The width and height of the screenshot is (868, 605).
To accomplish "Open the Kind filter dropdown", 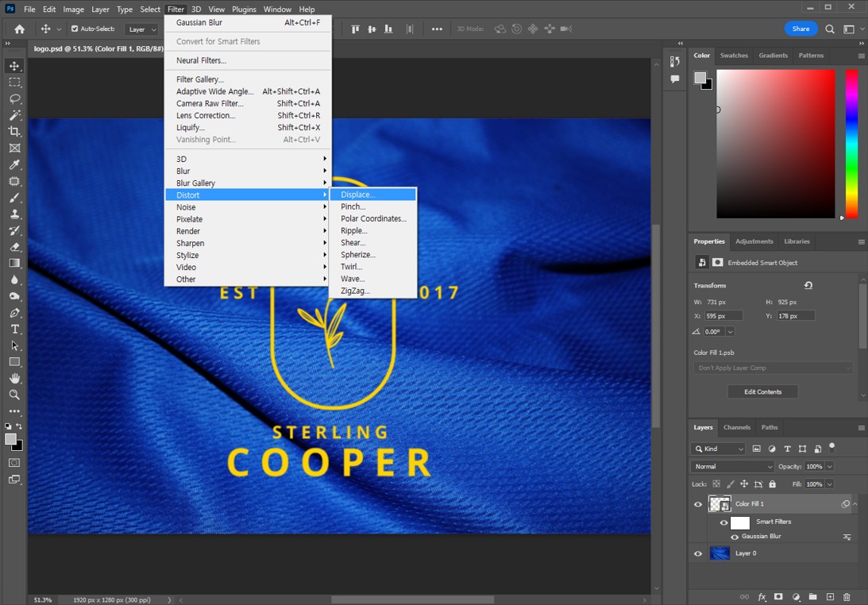I will 719,449.
